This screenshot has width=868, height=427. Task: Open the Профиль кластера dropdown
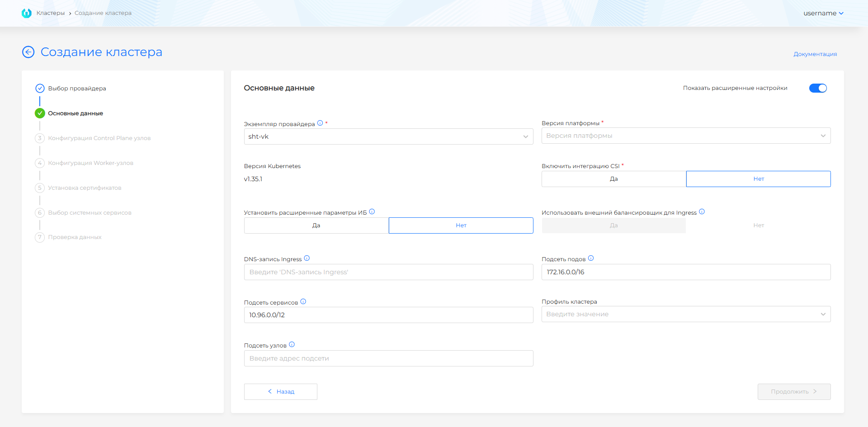pyautogui.click(x=686, y=314)
